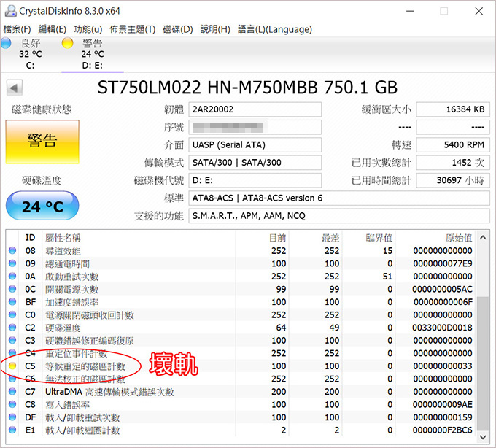
Task: Go to previous disk with left arrow
Action: pyautogui.click(x=15, y=88)
